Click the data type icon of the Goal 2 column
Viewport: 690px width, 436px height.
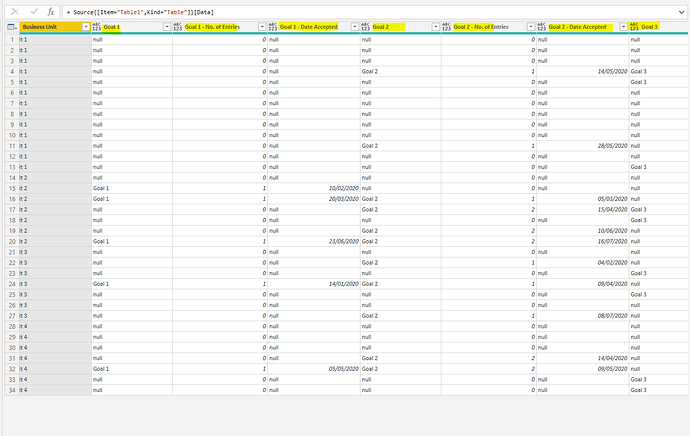pyautogui.click(x=365, y=27)
